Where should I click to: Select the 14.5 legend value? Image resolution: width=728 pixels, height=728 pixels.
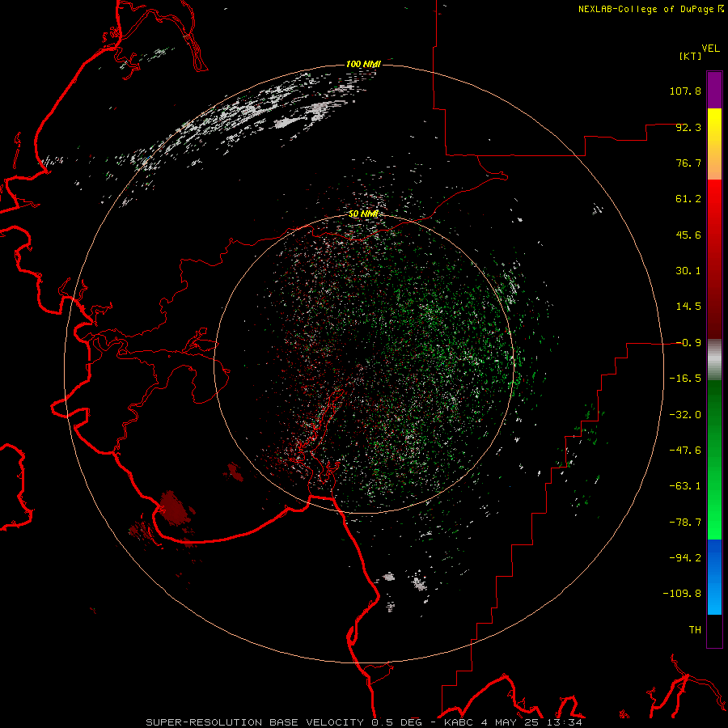[688, 307]
